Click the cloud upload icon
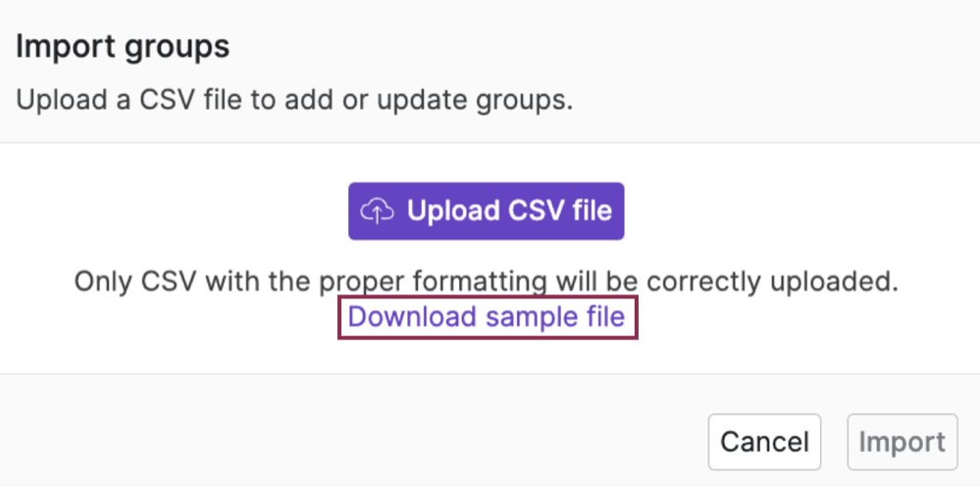This screenshot has height=487, width=980. click(x=378, y=211)
